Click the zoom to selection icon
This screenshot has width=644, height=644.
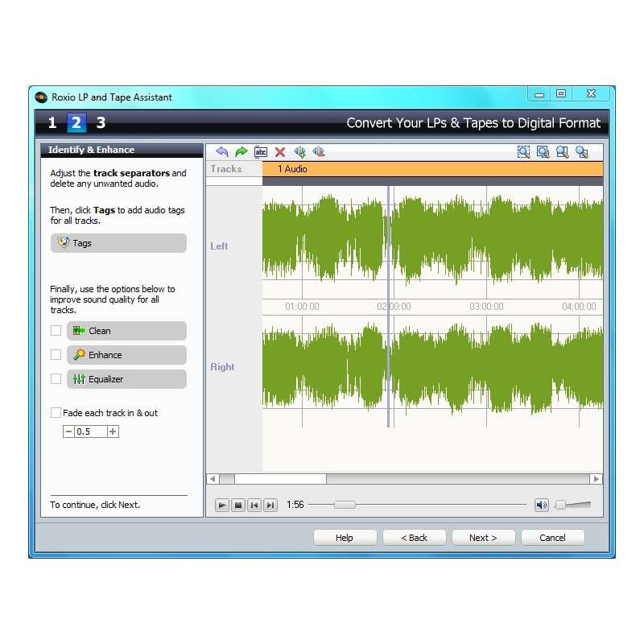[x=524, y=152]
